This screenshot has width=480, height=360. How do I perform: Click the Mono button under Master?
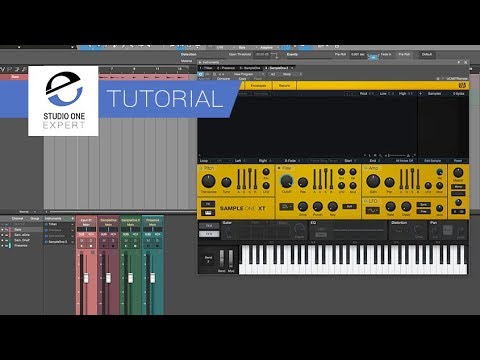[458, 187]
